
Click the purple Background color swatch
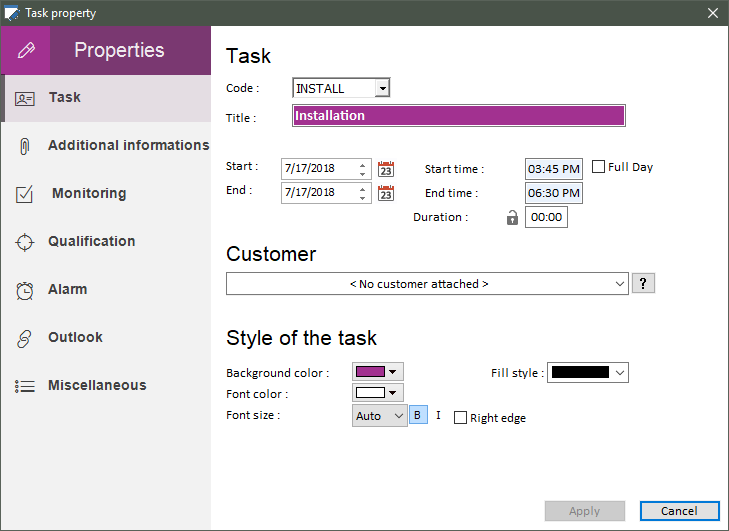pyautogui.click(x=371, y=372)
